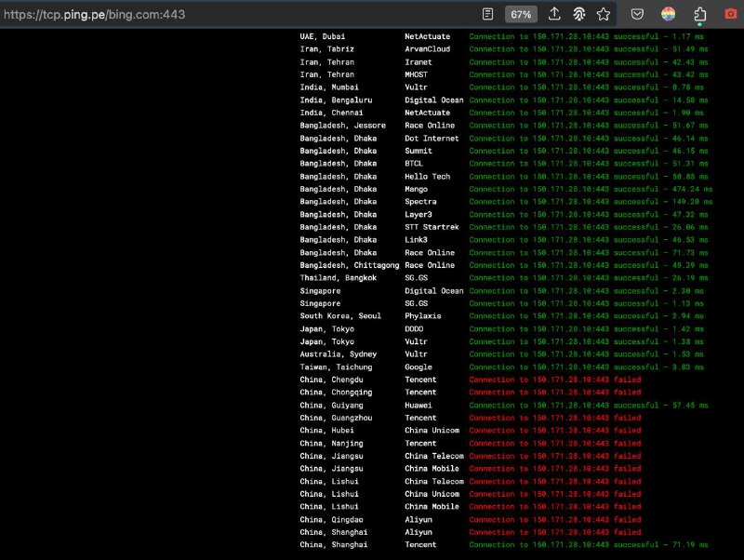The height and width of the screenshot is (560, 744).
Task: Open the fingerprint tracking protection icon
Action: coord(578,14)
